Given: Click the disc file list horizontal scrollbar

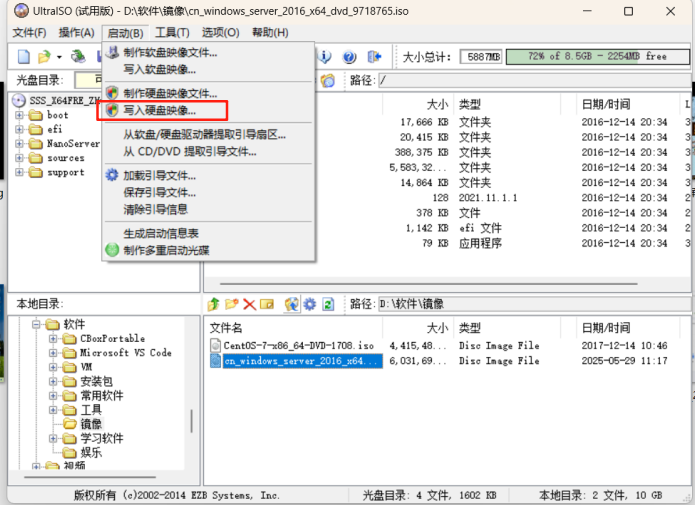Looking at the screenshot, I should point(428,284).
